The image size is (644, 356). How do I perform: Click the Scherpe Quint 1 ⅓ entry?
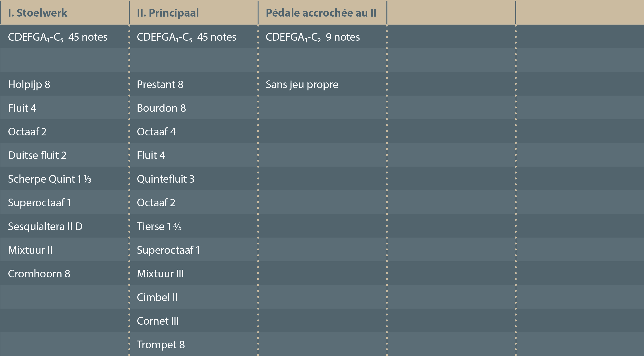(x=50, y=179)
